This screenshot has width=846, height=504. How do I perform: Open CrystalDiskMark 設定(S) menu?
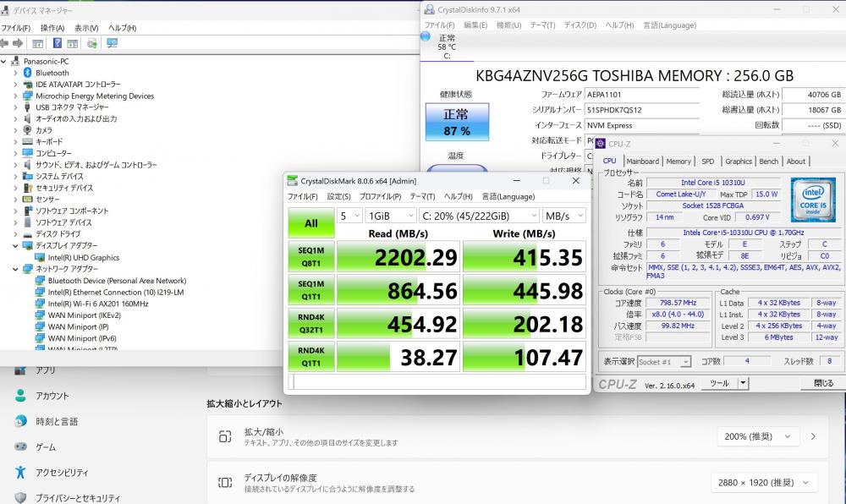click(339, 197)
